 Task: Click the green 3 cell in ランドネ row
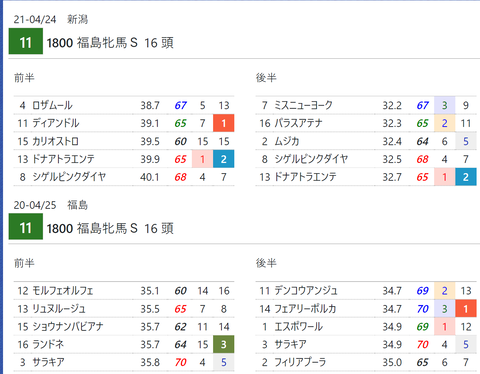(x=224, y=344)
